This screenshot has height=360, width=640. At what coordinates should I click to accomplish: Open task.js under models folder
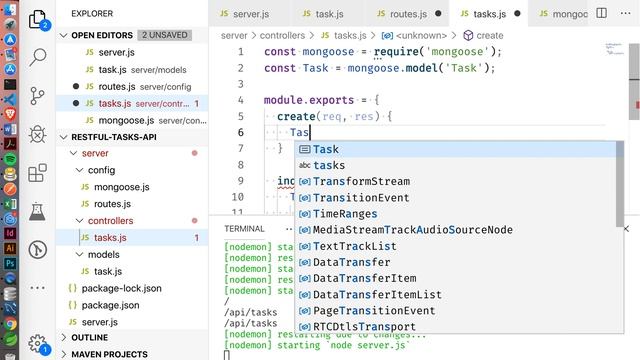tap(132, 271)
